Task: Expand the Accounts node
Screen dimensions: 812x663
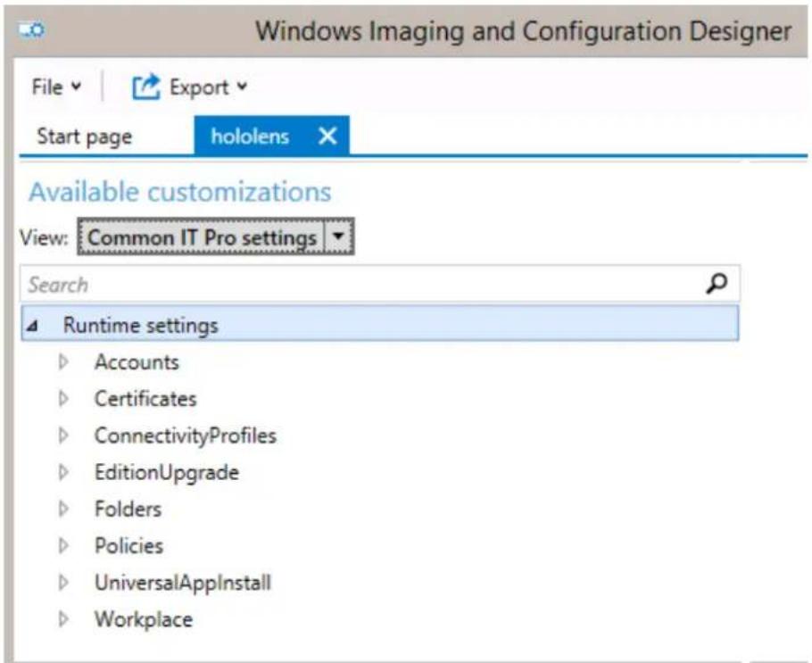Action: [x=63, y=362]
